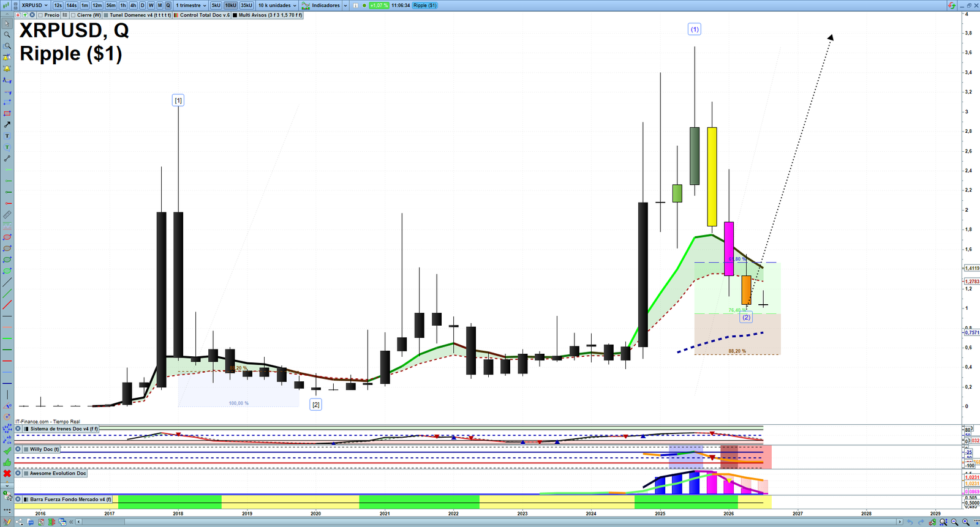Click the double left chevron at bottom

[71, 521]
